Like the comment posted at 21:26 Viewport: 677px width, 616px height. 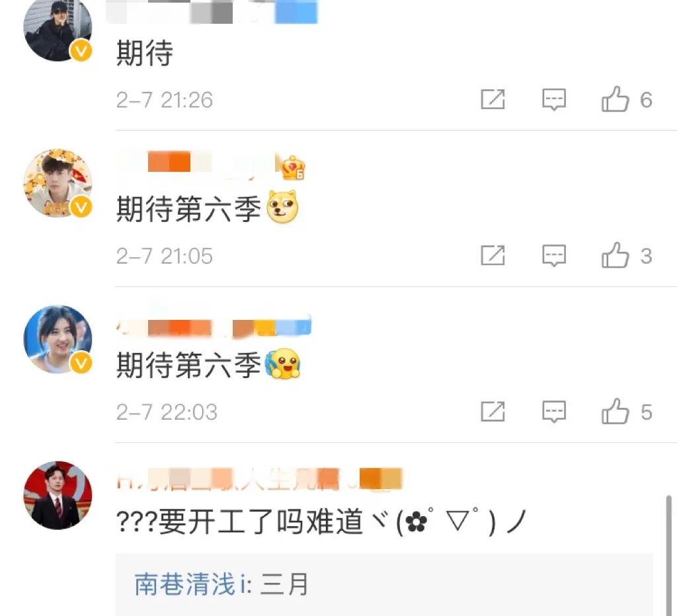point(615,99)
